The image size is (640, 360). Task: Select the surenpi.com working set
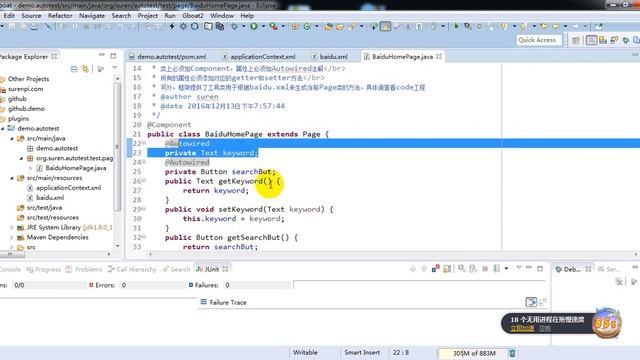click(x=25, y=89)
